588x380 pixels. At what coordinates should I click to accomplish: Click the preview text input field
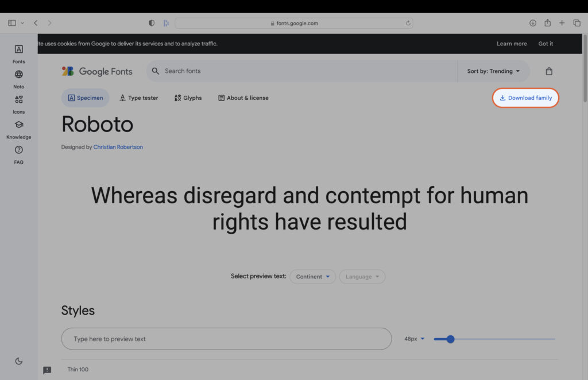point(226,339)
